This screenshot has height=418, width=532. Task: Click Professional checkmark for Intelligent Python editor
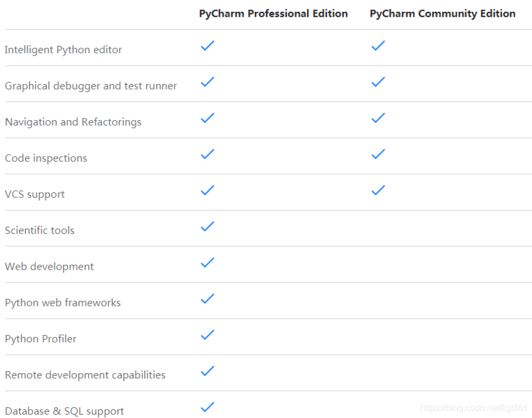tap(208, 45)
